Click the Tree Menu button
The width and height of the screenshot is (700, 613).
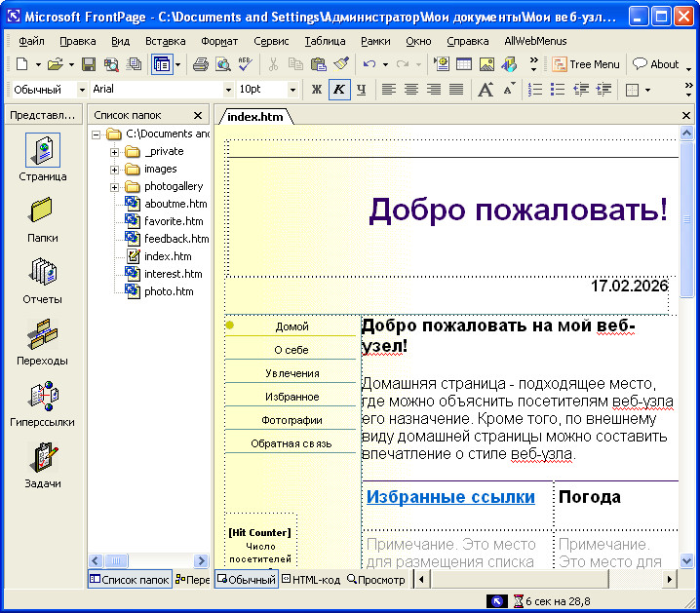coord(586,64)
